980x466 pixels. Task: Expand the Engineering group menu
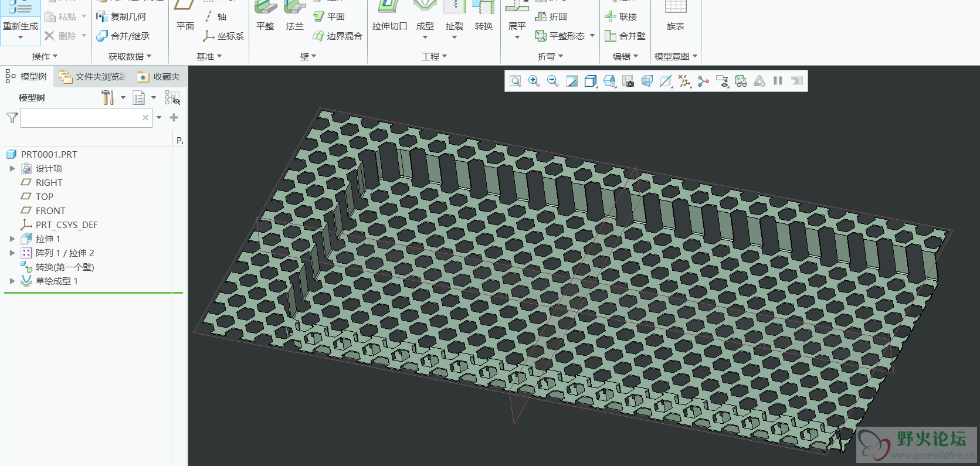click(434, 56)
